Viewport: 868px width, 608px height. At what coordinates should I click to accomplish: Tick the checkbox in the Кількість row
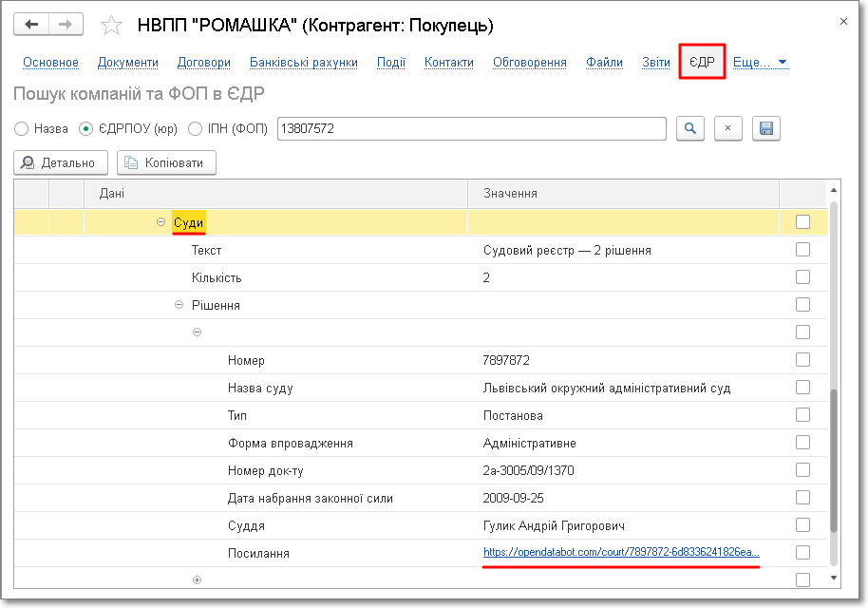802,277
